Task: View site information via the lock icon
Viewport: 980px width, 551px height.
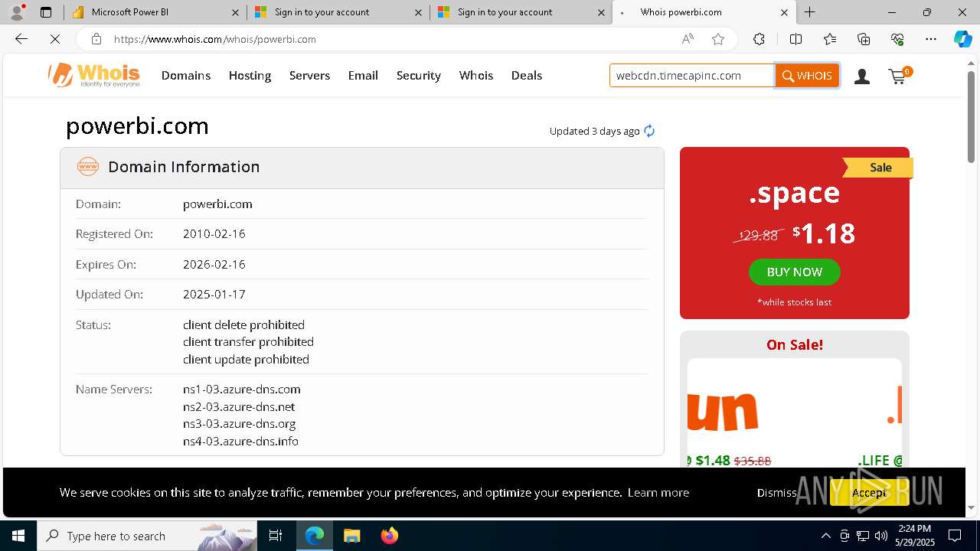Action: (96, 39)
